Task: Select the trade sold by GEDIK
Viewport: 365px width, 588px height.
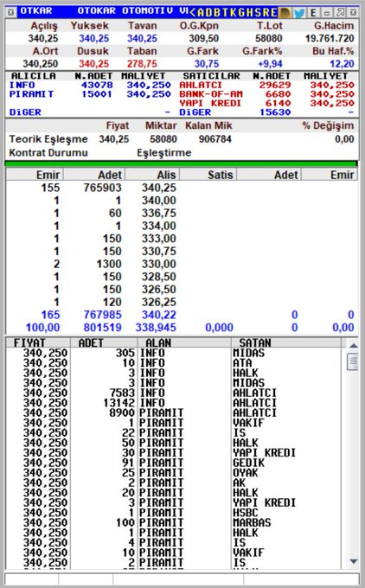Action: (x=175, y=463)
